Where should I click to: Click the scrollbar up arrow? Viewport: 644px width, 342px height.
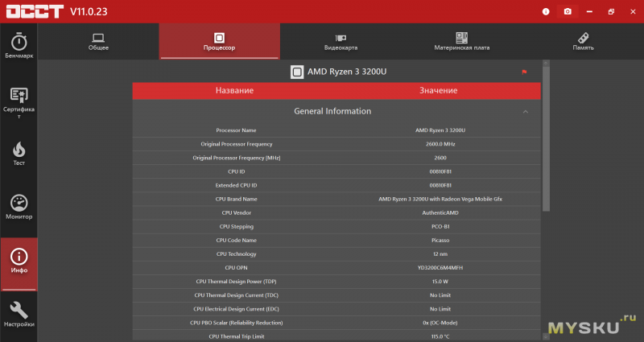(x=546, y=64)
